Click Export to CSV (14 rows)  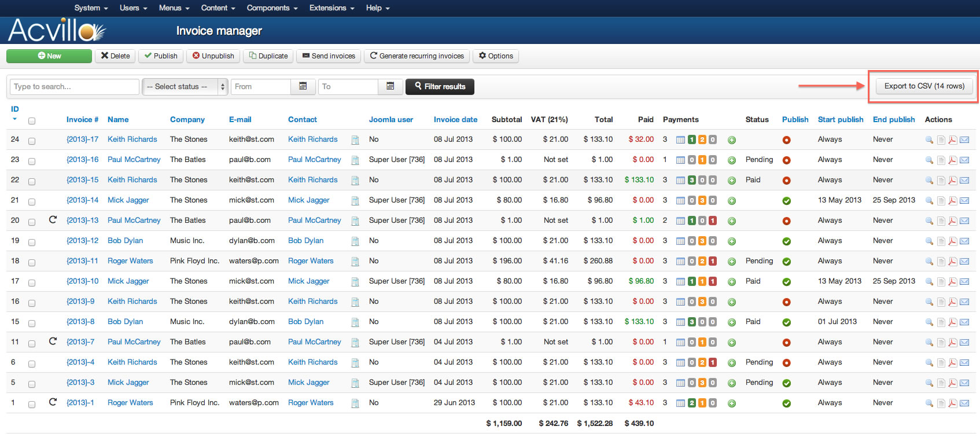pos(924,86)
